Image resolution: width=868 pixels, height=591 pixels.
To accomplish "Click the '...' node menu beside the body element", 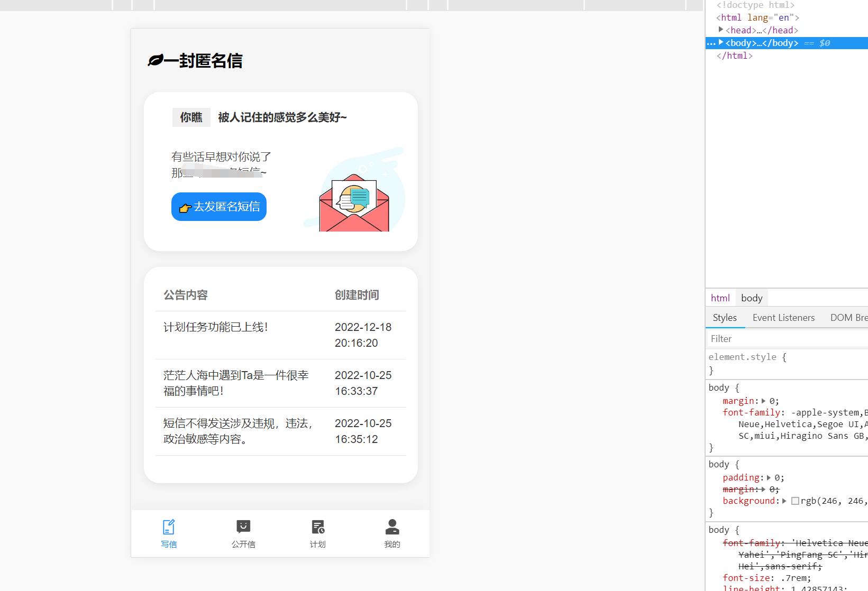I will 711,43.
